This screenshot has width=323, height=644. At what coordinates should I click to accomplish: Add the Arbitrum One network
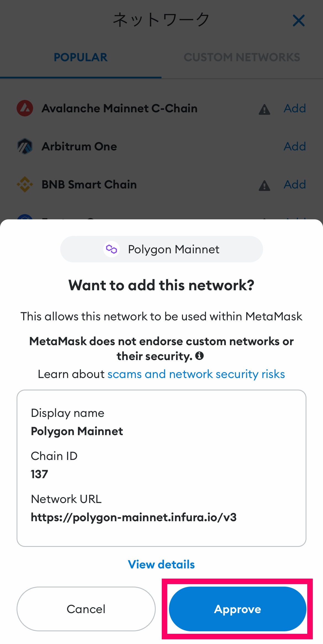[x=295, y=146]
